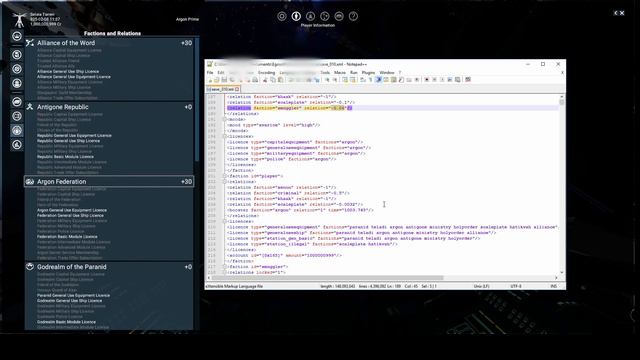This screenshot has height=360, width=640.
Task: Click the Open file icon in Notepad++ toolbar
Action: coord(216,80)
